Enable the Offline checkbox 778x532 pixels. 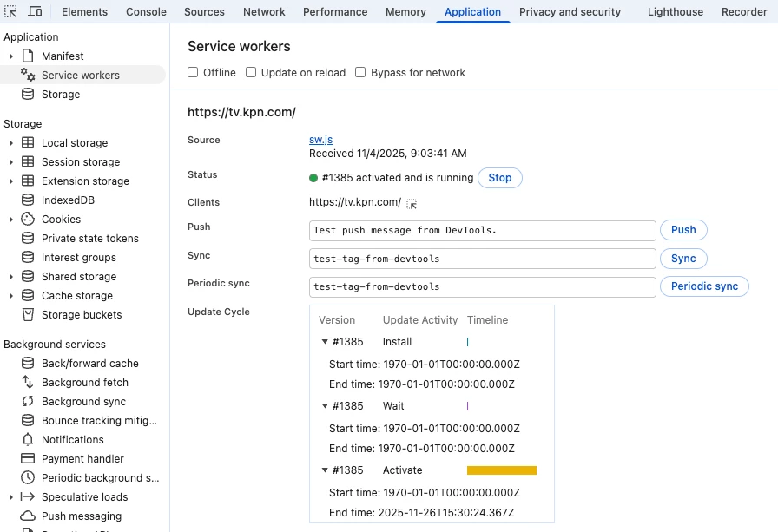[x=194, y=73]
